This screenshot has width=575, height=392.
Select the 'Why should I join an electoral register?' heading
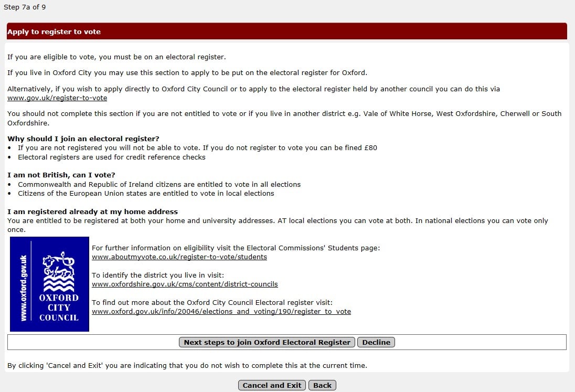(x=83, y=139)
